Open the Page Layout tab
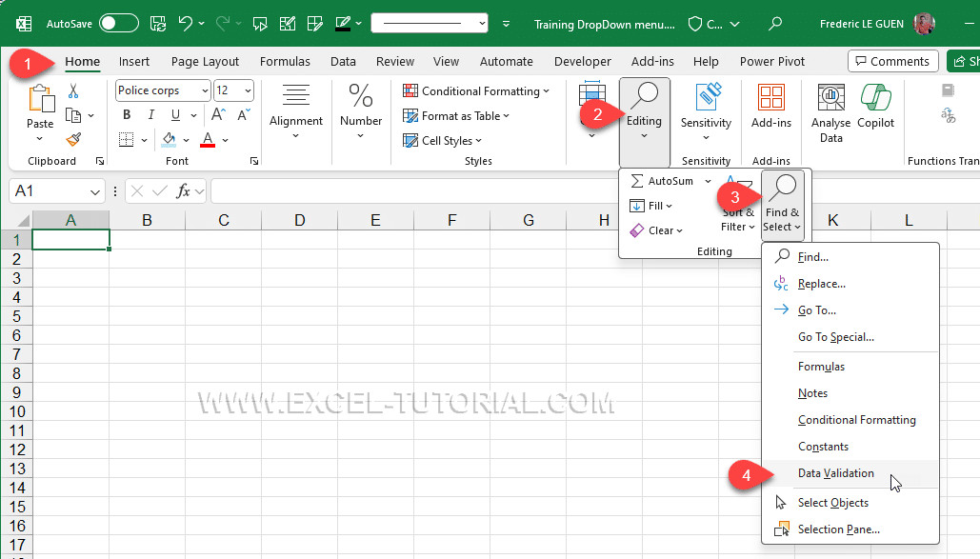The image size is (980, 559). coord(205,61)
